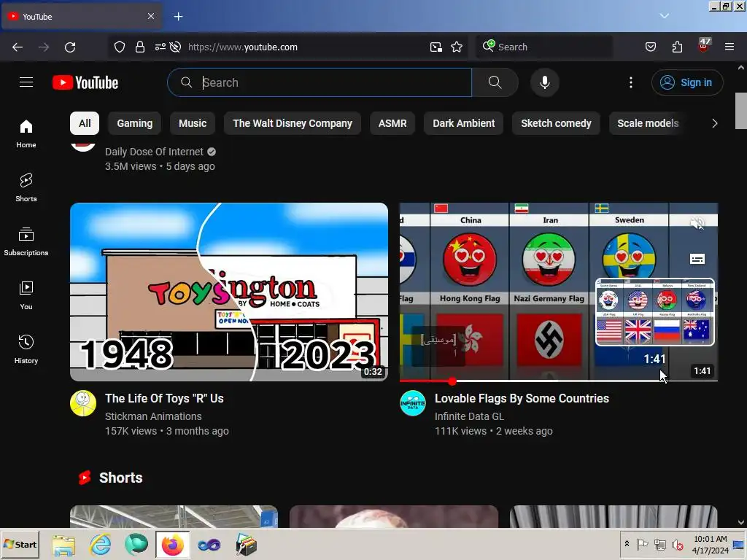Click the autoplay blocked icon in the address bar
The image size is (747, 560).
(x=175, y=47)
